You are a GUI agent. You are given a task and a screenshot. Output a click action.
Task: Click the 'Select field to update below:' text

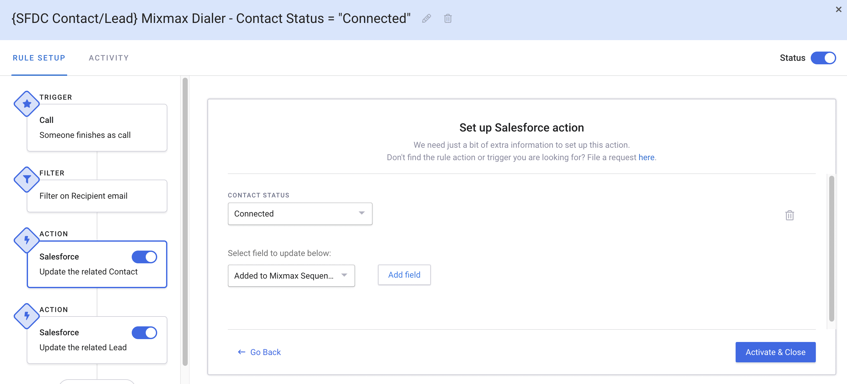pos(279,253)
